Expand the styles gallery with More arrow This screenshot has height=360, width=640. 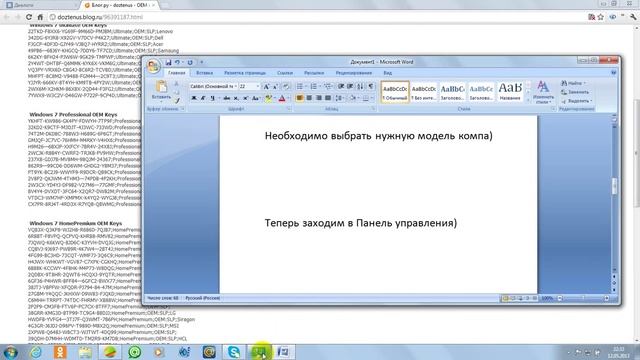(x=528, y=99)
